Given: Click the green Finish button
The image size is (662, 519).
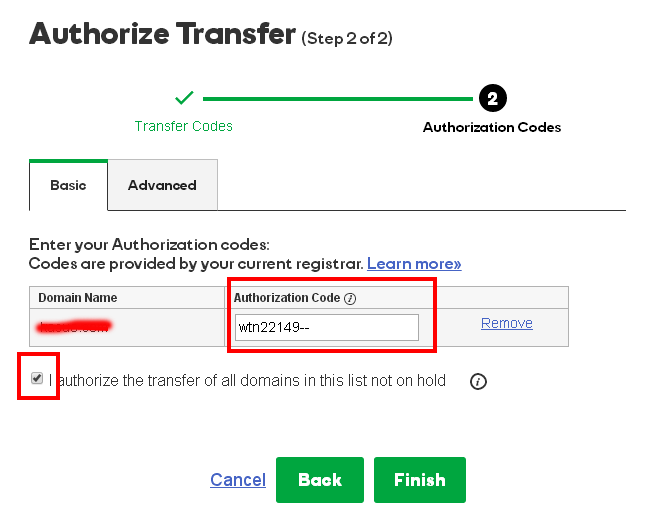Looking at the screenshot, I should click(420, 480).
